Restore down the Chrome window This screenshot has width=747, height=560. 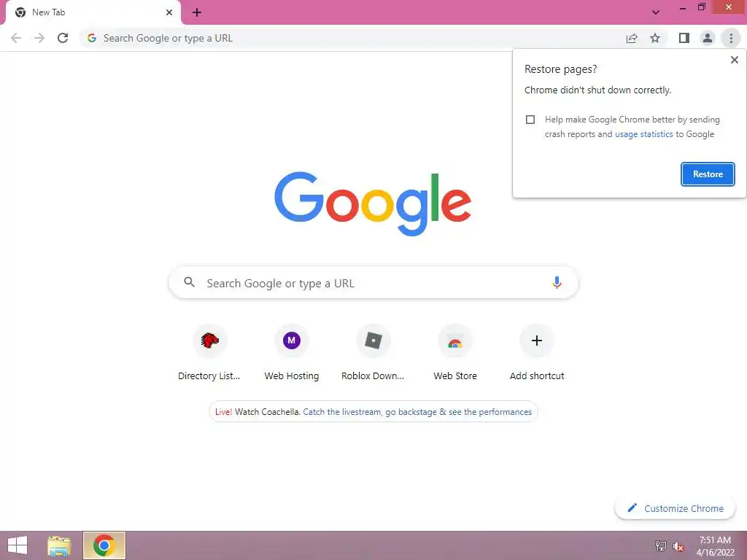701,7
